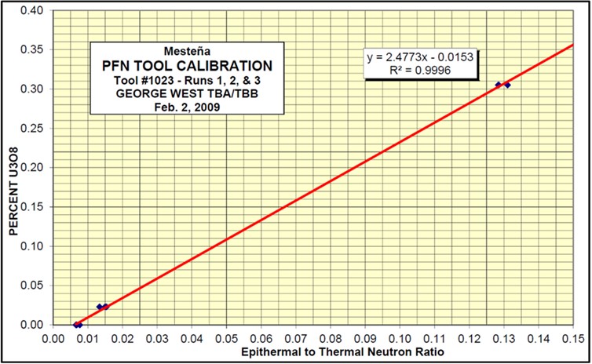Click y-axis label 0.15
This screenshot has width=592, height=364.
coord(32,206)
